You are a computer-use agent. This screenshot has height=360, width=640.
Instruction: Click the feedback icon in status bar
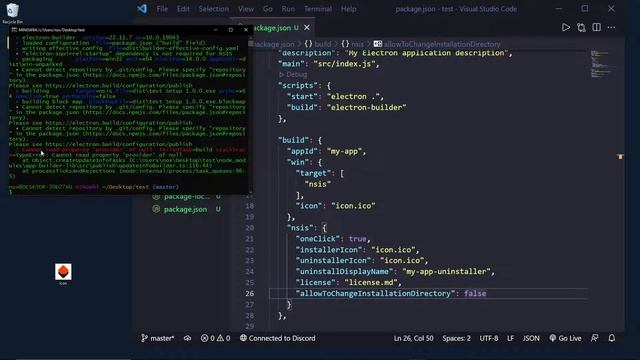tap(594, 338)
